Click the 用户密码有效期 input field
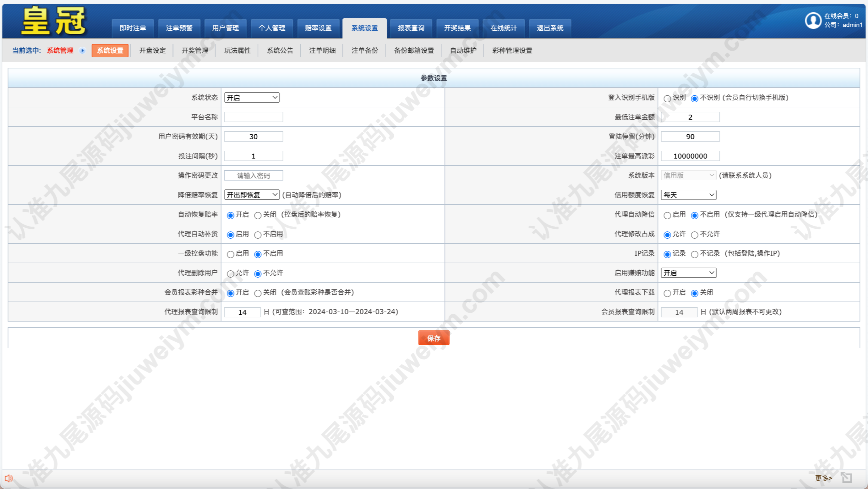The width and height of the screenshot is (868, 489). click(x=253, y=137)
